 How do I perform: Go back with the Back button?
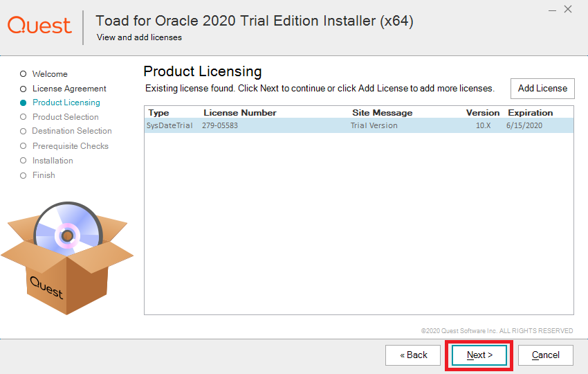point(413,355)
